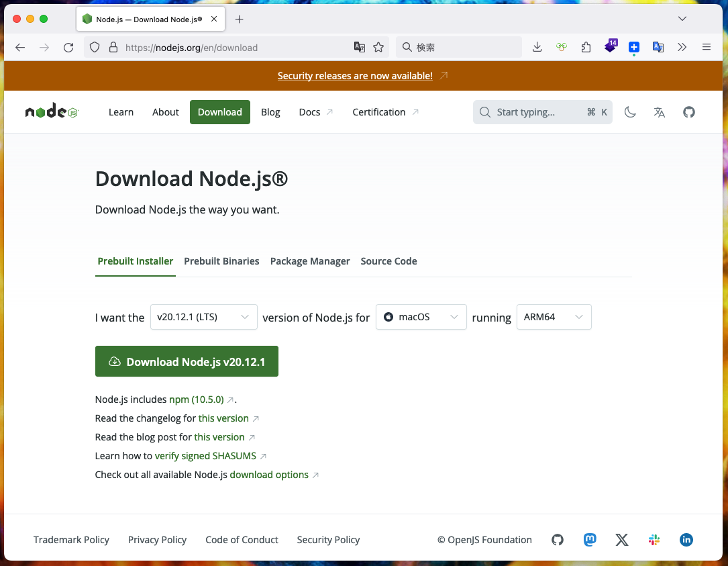The width and height of the screenshot is (728, 566).
Task: Click the translation extension icon in toolbar
Action: pos(658,47)
